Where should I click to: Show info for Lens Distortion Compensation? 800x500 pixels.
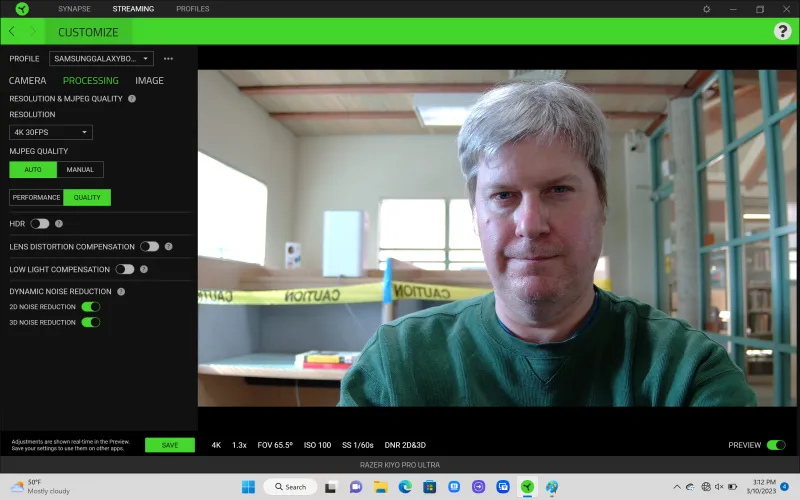pos(168,246)
